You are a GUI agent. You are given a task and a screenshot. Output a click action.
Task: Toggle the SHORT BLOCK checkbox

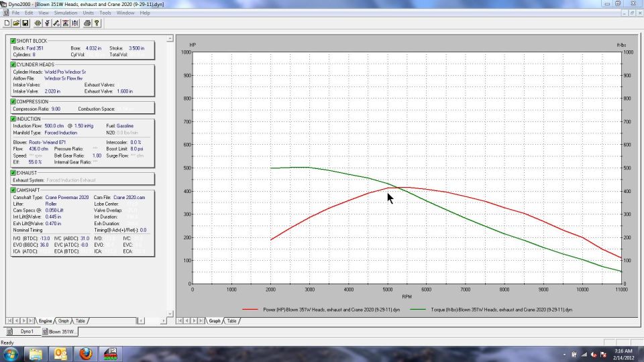(x=13, y=41)
